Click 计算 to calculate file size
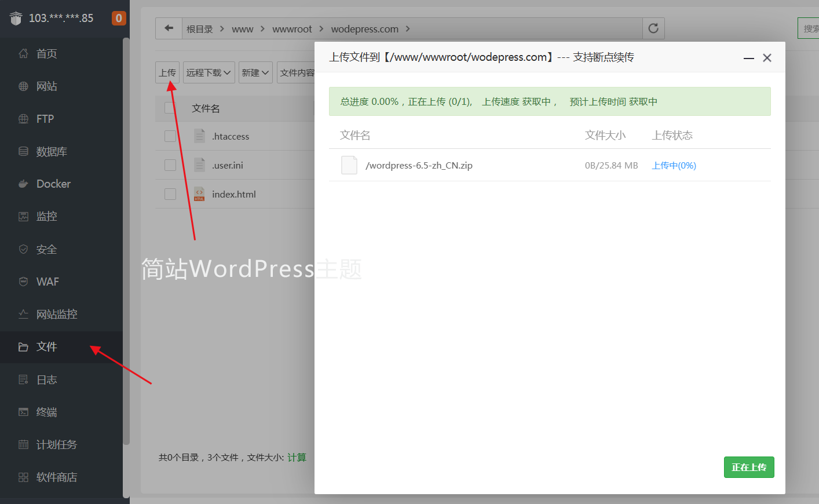The height and width of the screenshot is (504, 819). tap(297, 458)
